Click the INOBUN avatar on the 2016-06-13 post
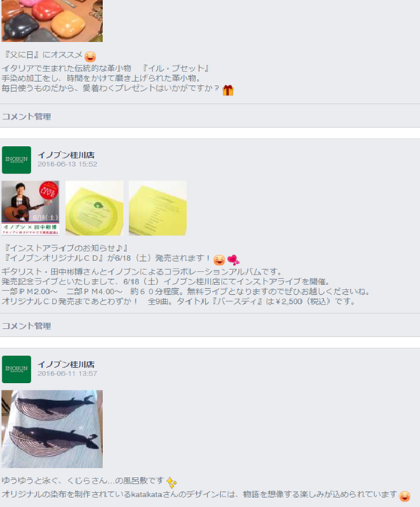Image resolution: width=420 pixels, height=507 pixels. (17, 159)
